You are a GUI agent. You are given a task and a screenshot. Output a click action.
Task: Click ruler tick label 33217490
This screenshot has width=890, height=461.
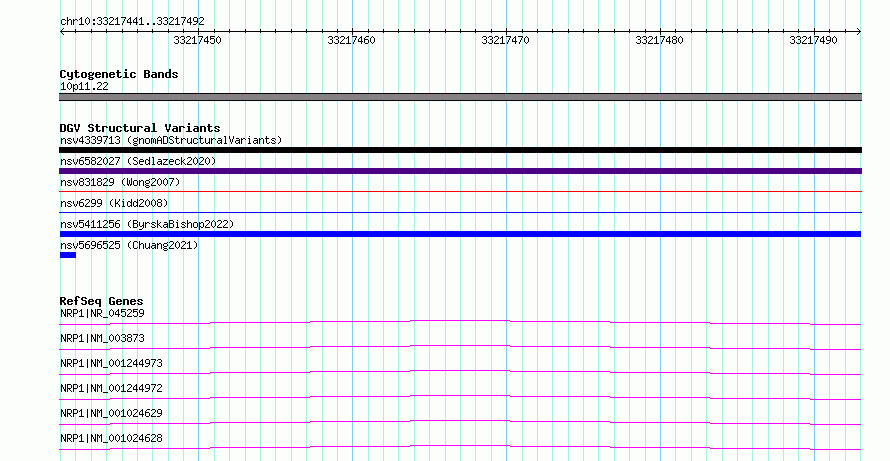(x=813, y=40)
